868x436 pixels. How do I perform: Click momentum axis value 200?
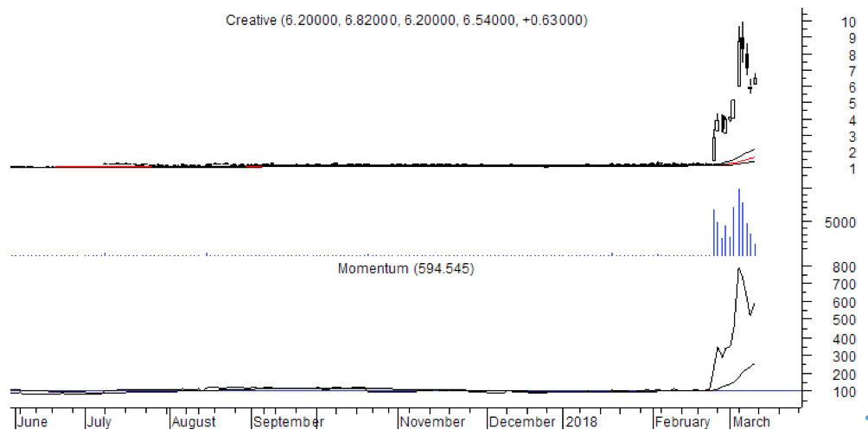[x=846, y=374]
